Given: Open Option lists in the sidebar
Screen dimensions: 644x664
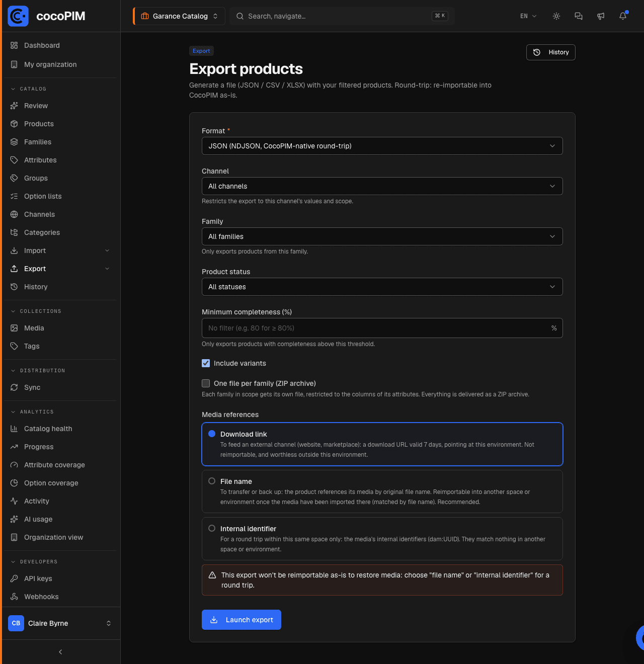Looking at the screenshot, I should (60, 196).
